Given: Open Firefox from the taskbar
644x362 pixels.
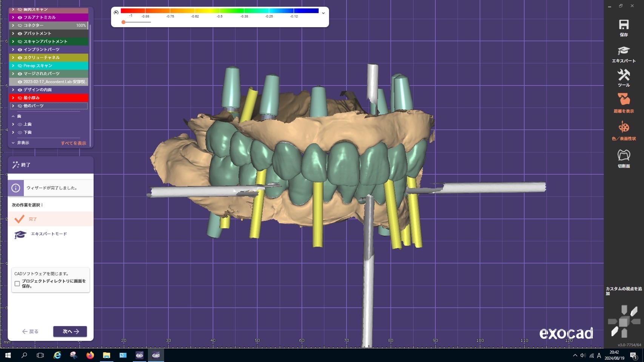Looking at the screenshot, I should [x=90, y=355].
